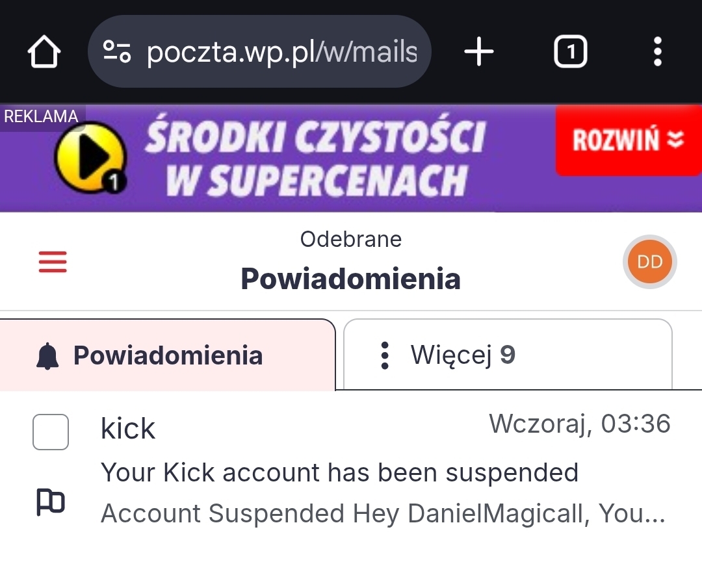
Task: Open DD account avatar
Action: click(x=649, y=262)
